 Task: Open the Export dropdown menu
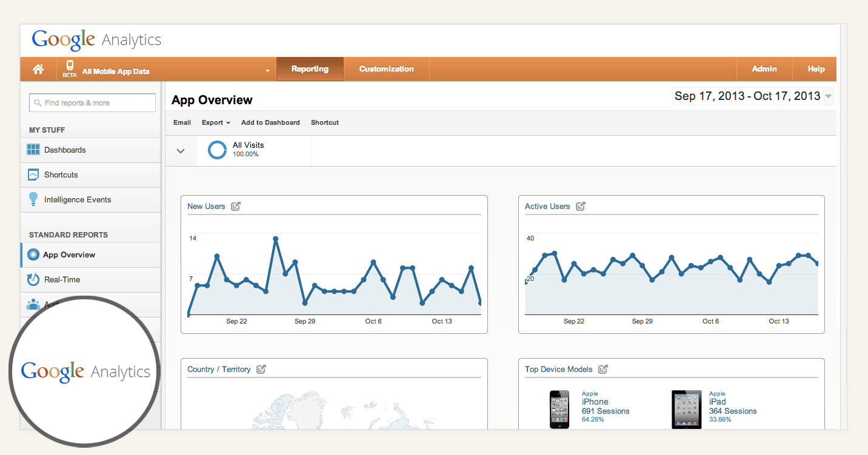tap(216, 122)
